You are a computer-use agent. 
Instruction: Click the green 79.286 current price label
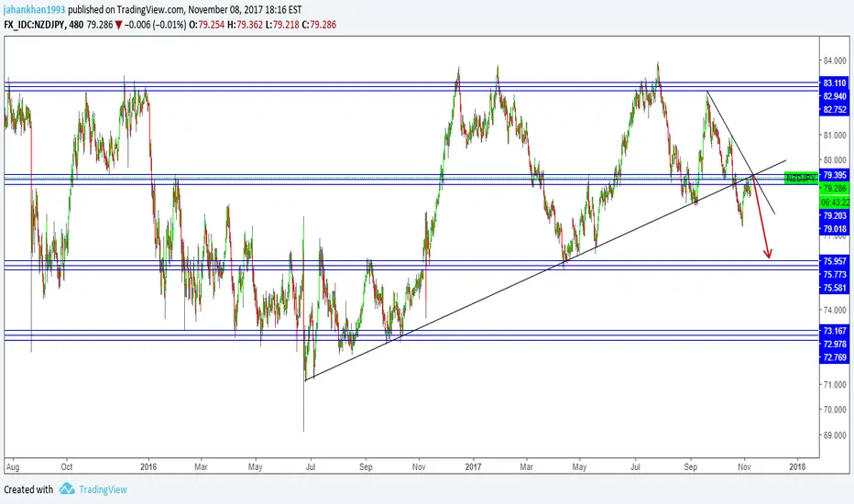click(835, 189)
